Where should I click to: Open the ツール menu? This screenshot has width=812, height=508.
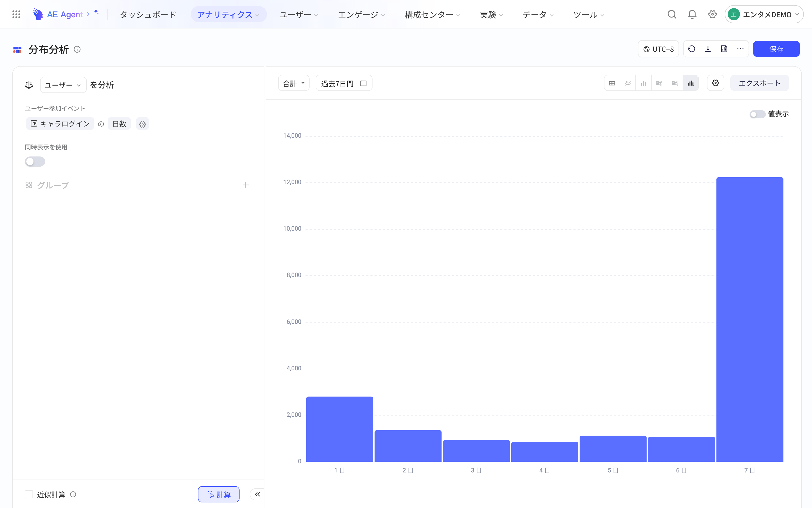[x=588, y=14]
